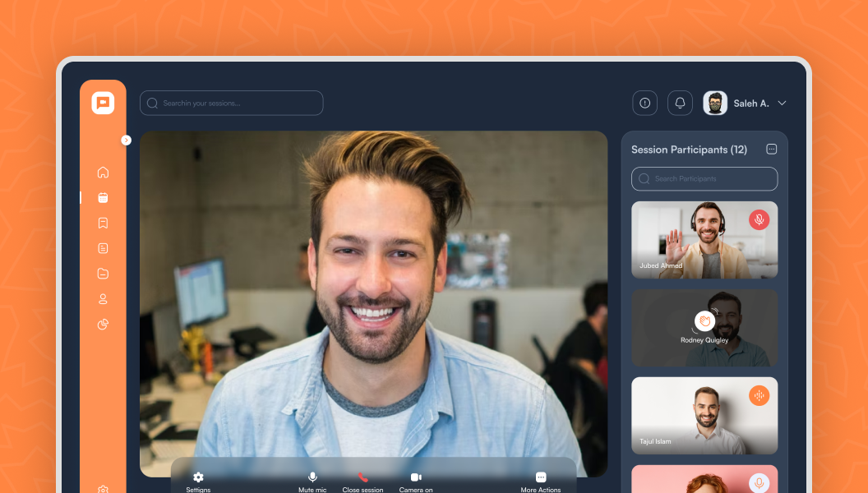End call with Close session button
The height and width of the screenshot is (493, 868).
click(x=362, y=481)
